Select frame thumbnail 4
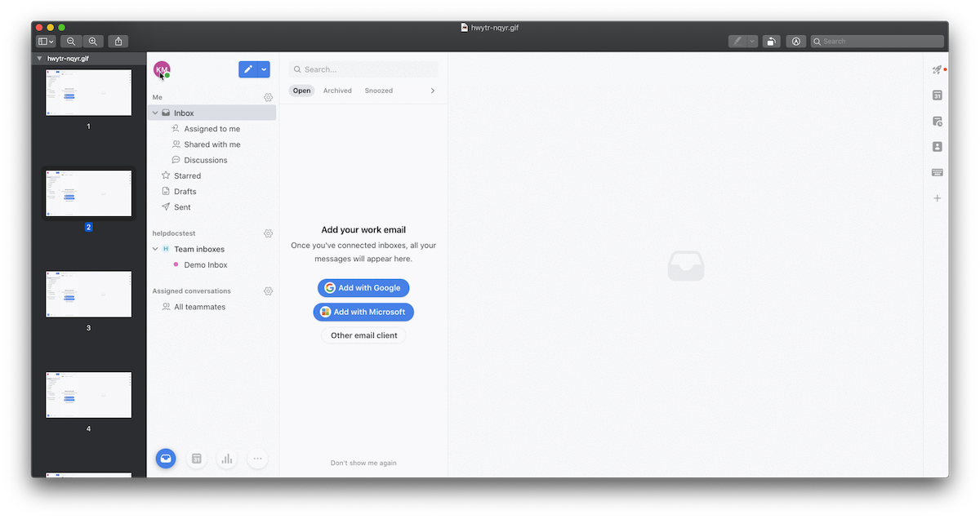This screenshot has height=519, width=980. [x=88, y=395]
